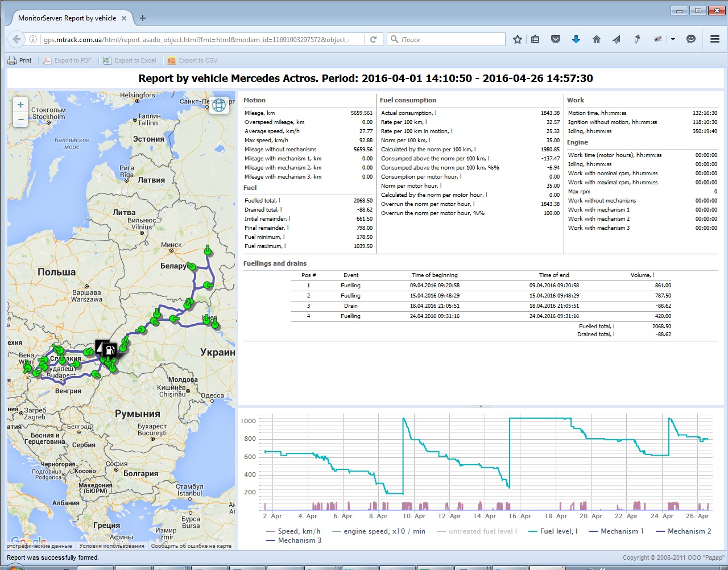Image resolution: width=728 pixels, height=570 pixels.
Task: Click the Export to CSV button
Action: coord(192,60)
